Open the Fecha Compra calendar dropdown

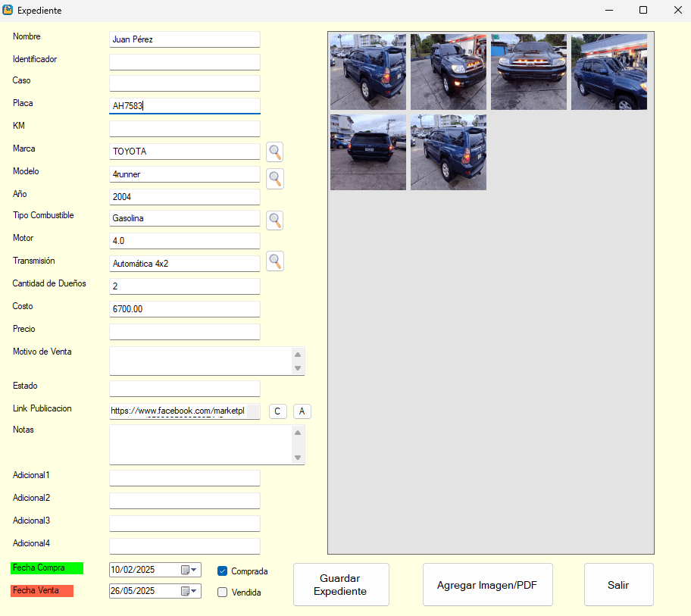point(189,570)
